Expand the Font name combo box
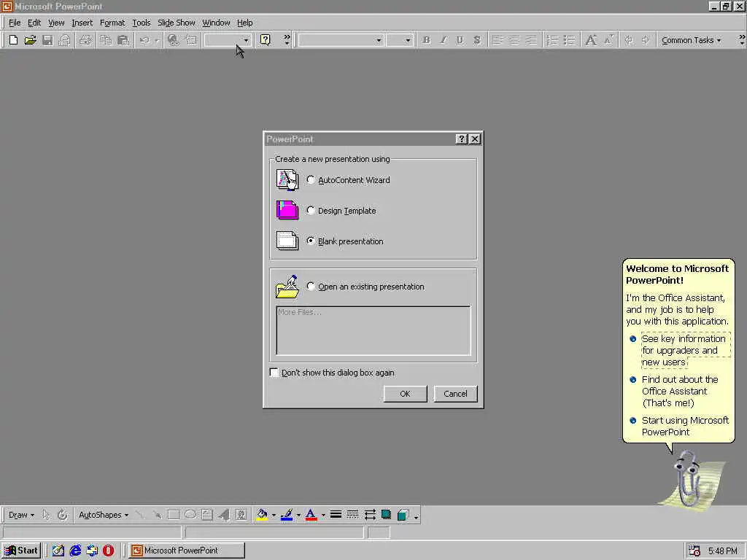 pyautogui.click(x=379, y=41)
